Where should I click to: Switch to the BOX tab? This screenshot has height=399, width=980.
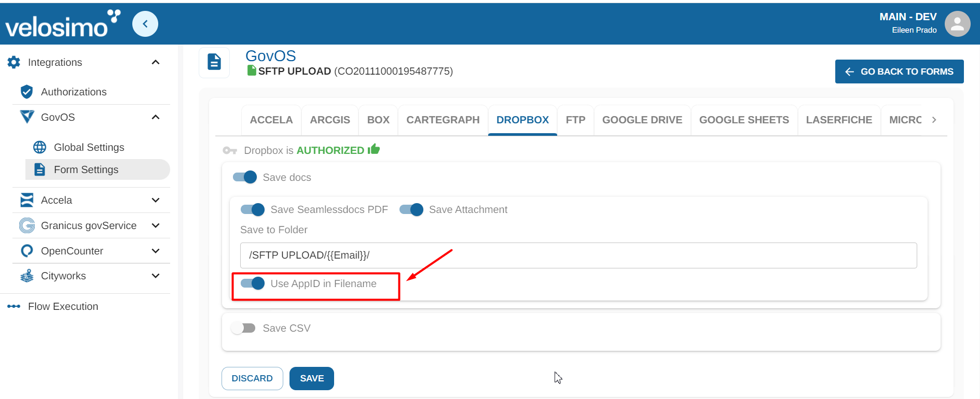tap(378, 120)
